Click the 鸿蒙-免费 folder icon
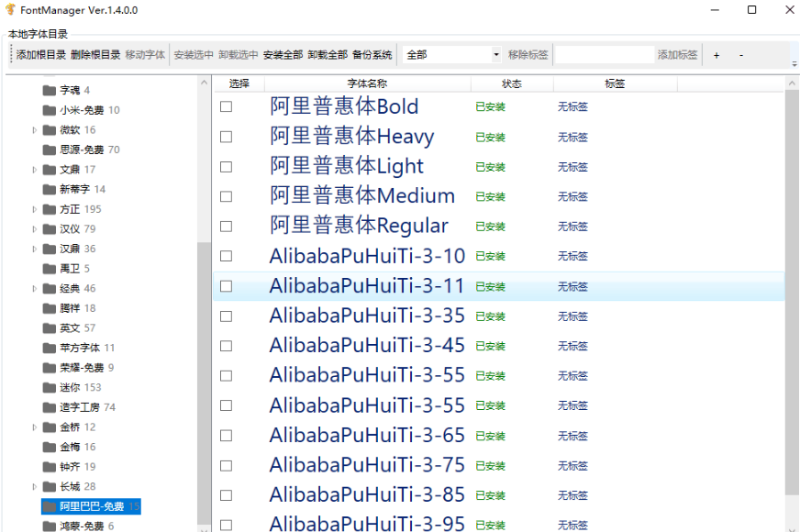Image resolution: width=800 pixels, height=532 pixels. coord(49,526)
